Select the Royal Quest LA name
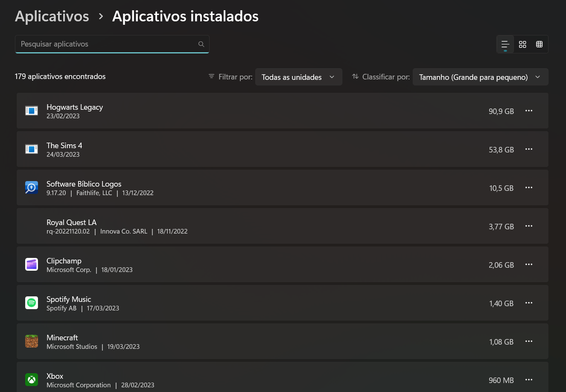Viewport: 566px width, 392px height. pyautogui.click(x=72, y=222)
